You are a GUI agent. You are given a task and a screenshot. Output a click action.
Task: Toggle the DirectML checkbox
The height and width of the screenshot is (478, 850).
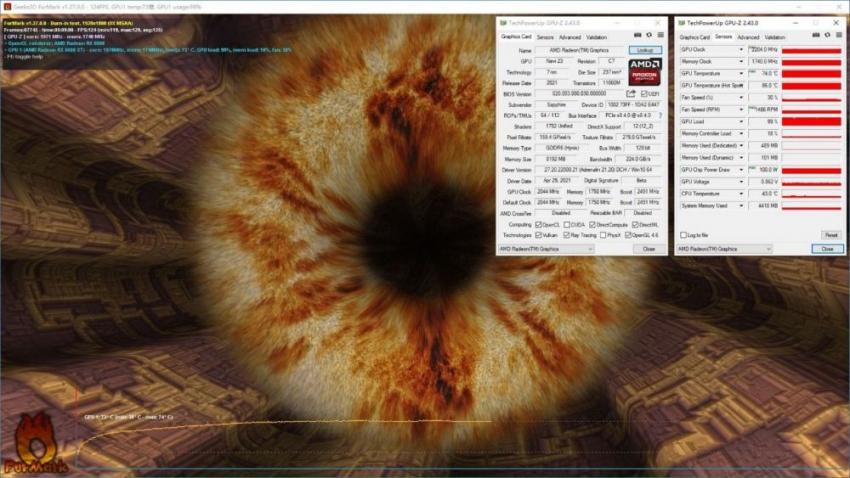pyautogui.click(x=635, y=224)
